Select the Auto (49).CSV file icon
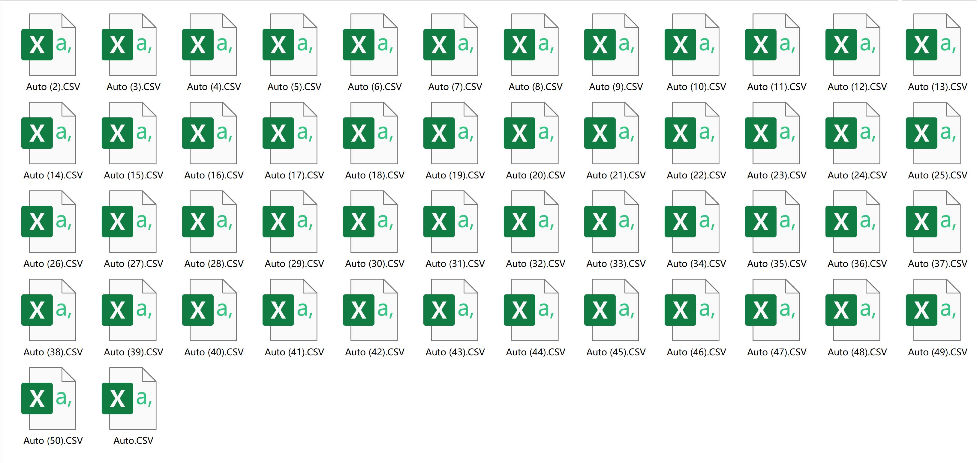This screenshot has height=463, width=980. coord(933,310)
